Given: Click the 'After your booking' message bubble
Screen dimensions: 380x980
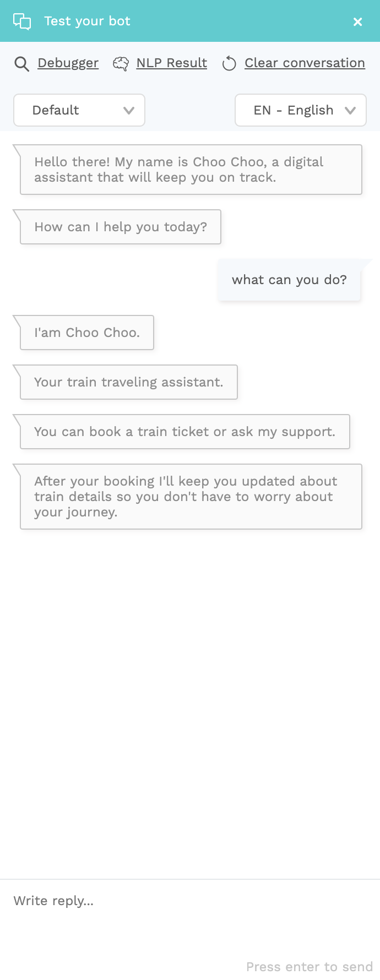Looking at the screenshot, I should coord(191,497).
